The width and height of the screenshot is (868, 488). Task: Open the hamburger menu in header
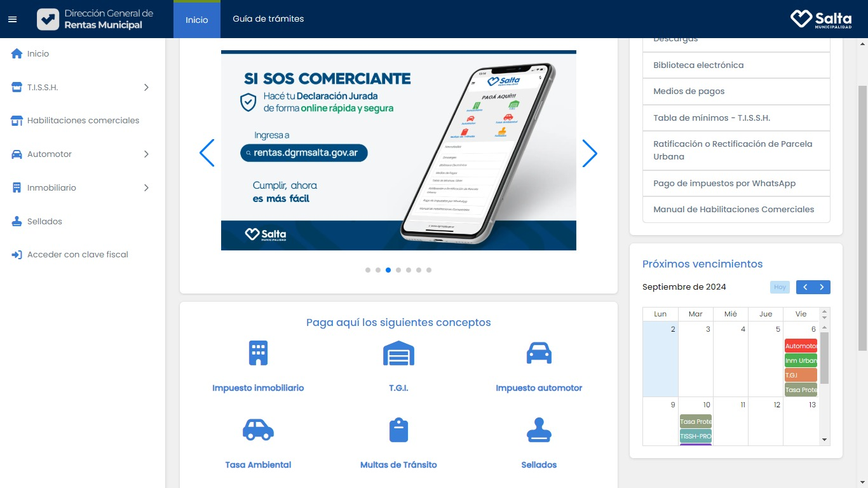[x=12, y=19]
